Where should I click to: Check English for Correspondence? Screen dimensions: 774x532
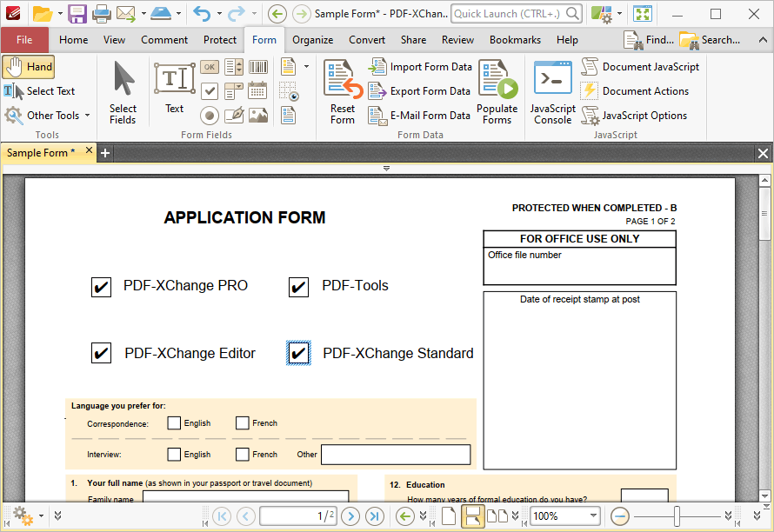(x=174, y=423)
